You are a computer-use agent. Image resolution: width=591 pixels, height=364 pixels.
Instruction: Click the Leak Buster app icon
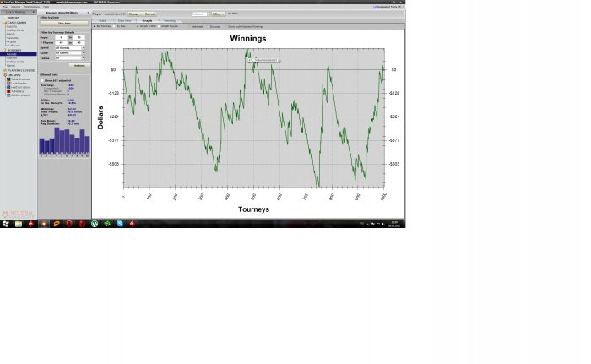(8, 83)
